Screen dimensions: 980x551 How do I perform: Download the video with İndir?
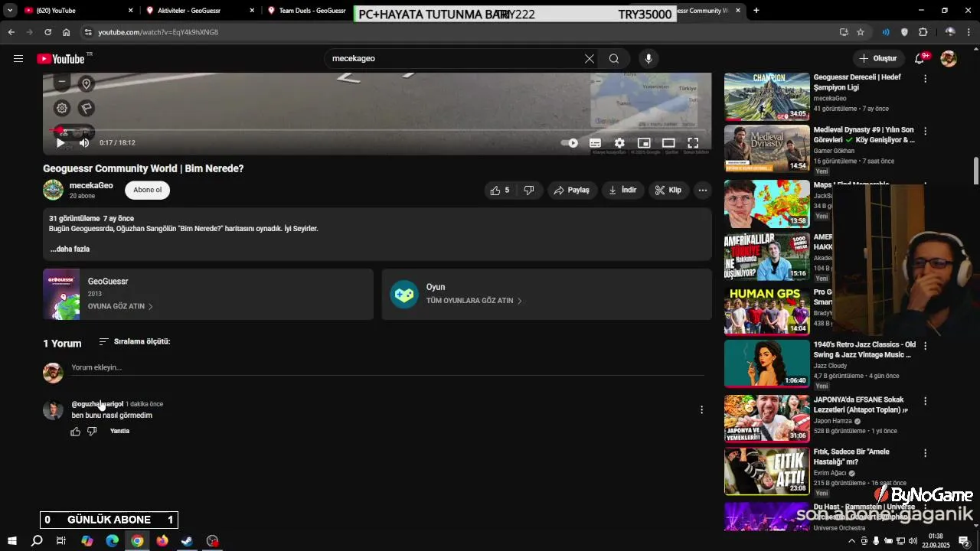coord(622,190)
